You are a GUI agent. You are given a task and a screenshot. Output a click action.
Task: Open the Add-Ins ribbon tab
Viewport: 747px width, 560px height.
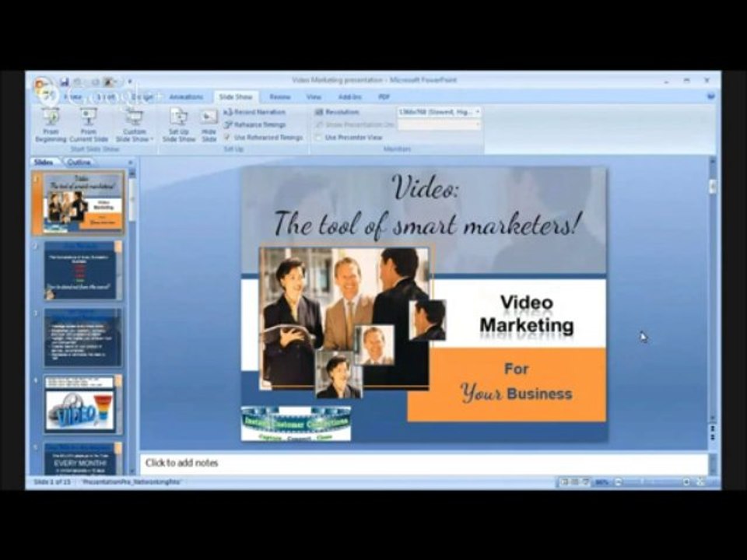(x=349, y=96)
